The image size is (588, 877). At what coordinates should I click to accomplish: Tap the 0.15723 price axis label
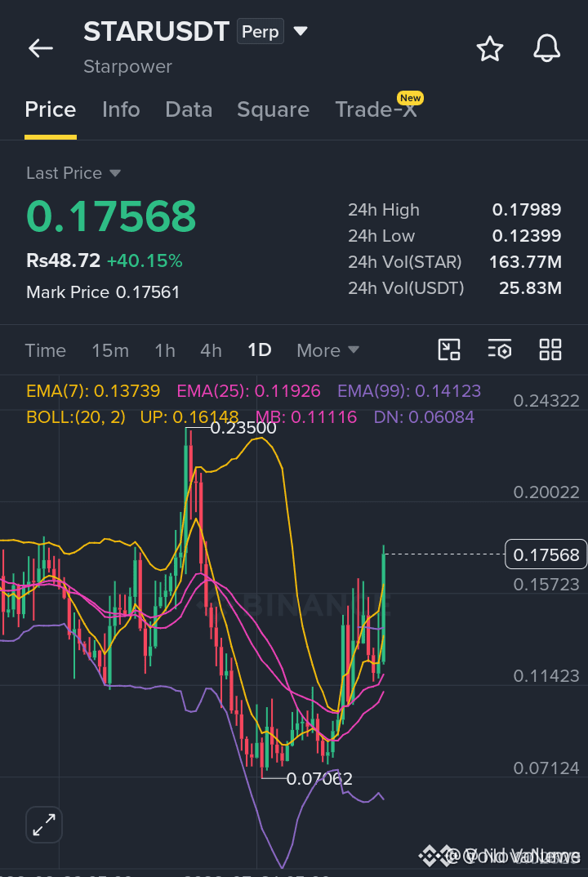click(546, 584)
